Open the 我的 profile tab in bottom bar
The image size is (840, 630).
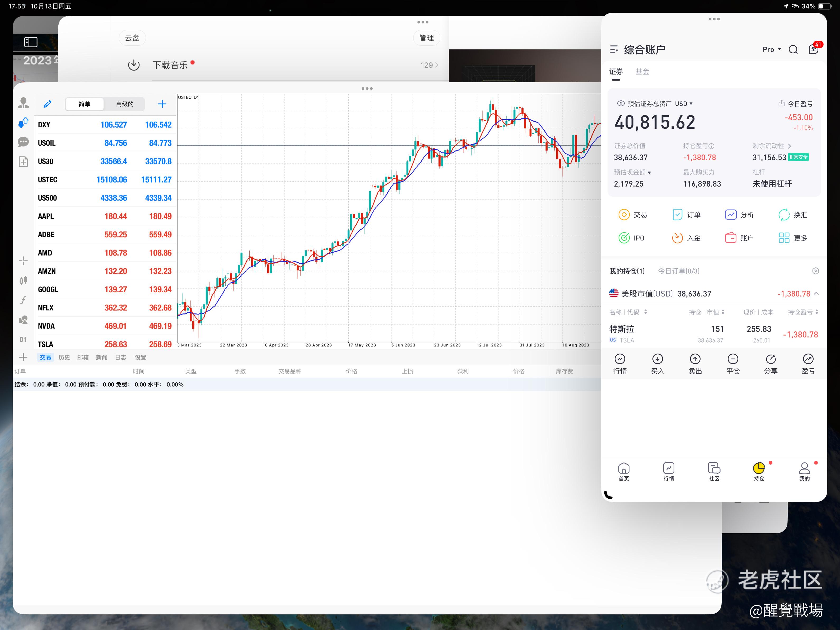[804, 471]
